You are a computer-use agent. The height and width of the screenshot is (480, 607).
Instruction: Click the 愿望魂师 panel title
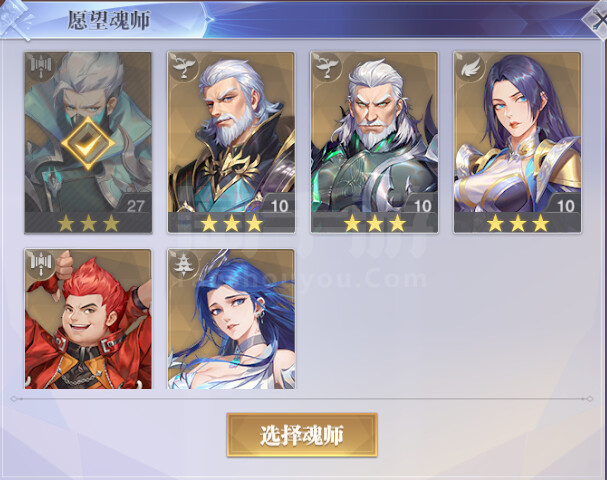[109, 19]
